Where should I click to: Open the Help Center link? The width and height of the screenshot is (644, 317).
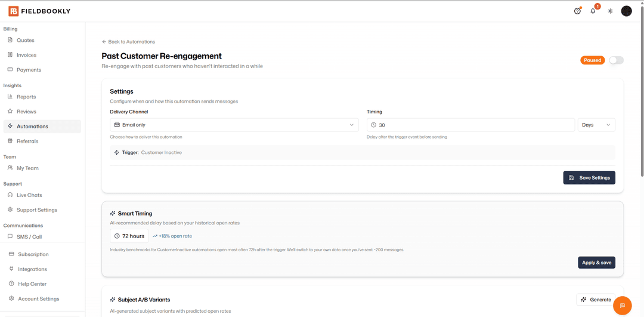point(42,284)
